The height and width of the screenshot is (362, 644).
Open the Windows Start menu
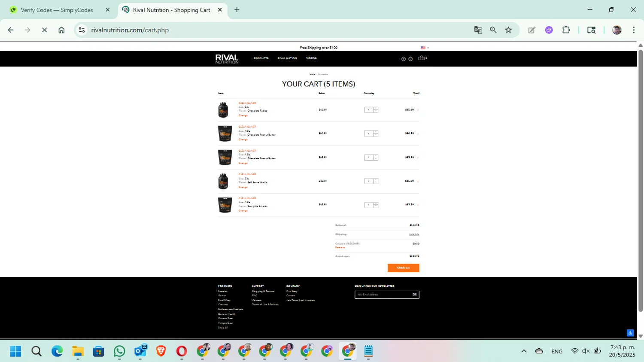tap(15, 351)
